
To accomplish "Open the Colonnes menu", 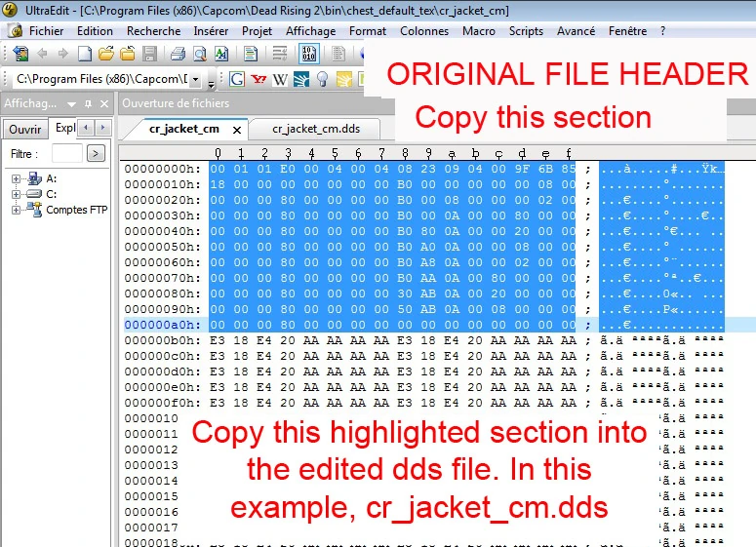I will point(424,31).
